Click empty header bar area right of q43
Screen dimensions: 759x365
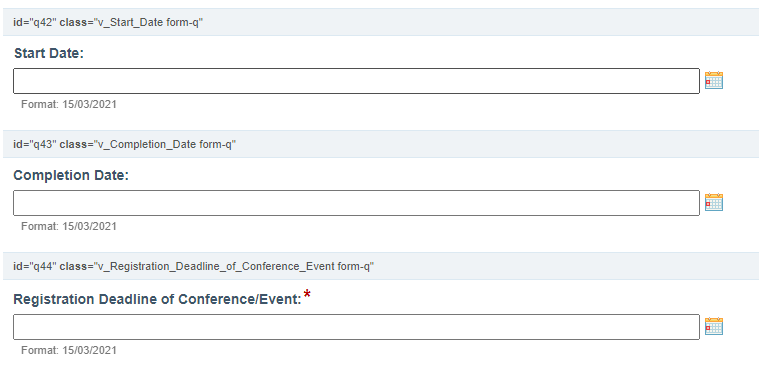[x=498, y=144]
